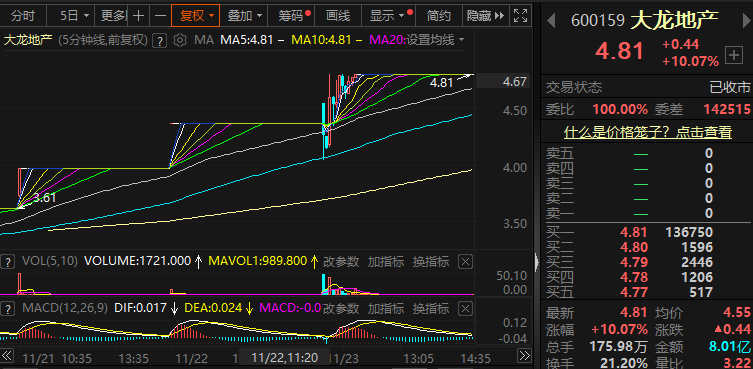Click the zoom-in plus icon in toolbar
Screen dimensions: 753x369
(x=139, y=16)
